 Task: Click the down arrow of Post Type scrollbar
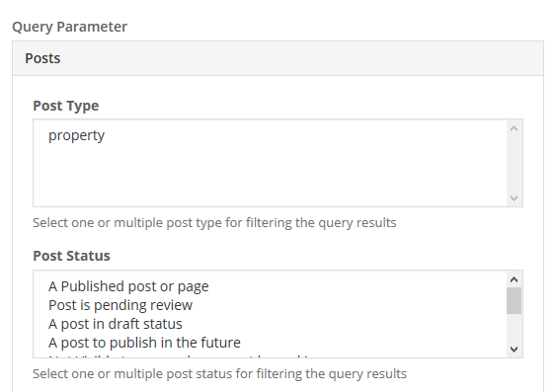pyautogui.click(x=514, y=198)
